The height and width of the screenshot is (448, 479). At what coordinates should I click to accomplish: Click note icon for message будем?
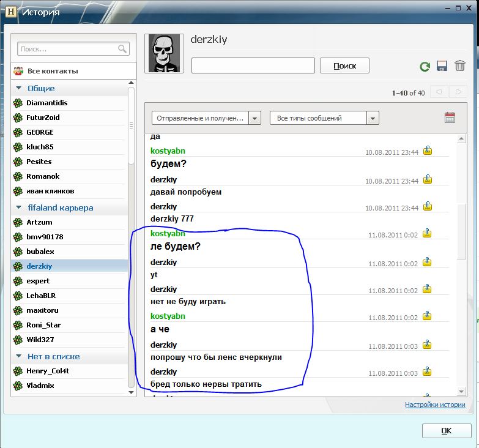pyautogui.click(x=428, y=151)
